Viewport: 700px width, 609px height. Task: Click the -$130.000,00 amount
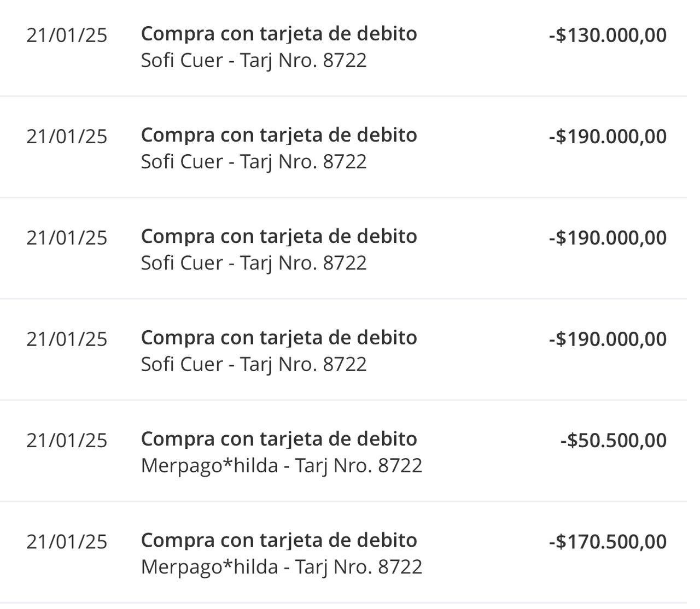(608, 36)
